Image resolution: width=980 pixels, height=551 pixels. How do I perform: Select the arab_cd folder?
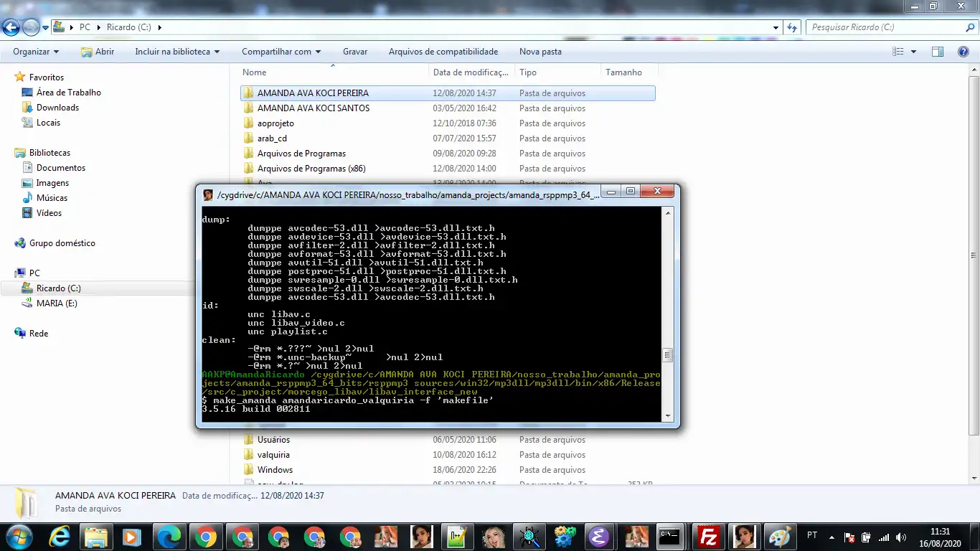pos(272,138)
